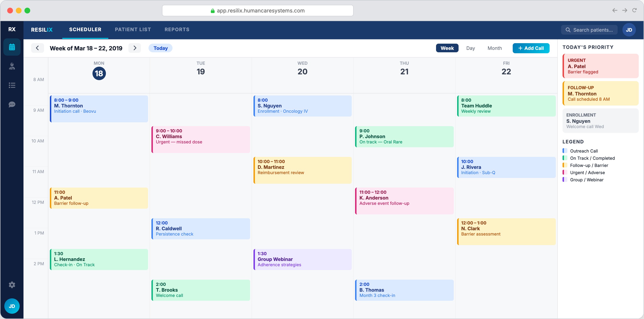This screenshot has width=644, height=319.
Task: Click the Search patients field
Action: click(x=589, y=30)
